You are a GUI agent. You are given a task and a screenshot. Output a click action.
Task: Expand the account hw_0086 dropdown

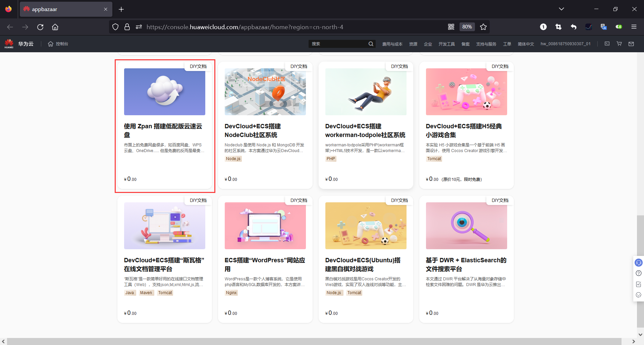pyautogui.click(x=565, y=44)
